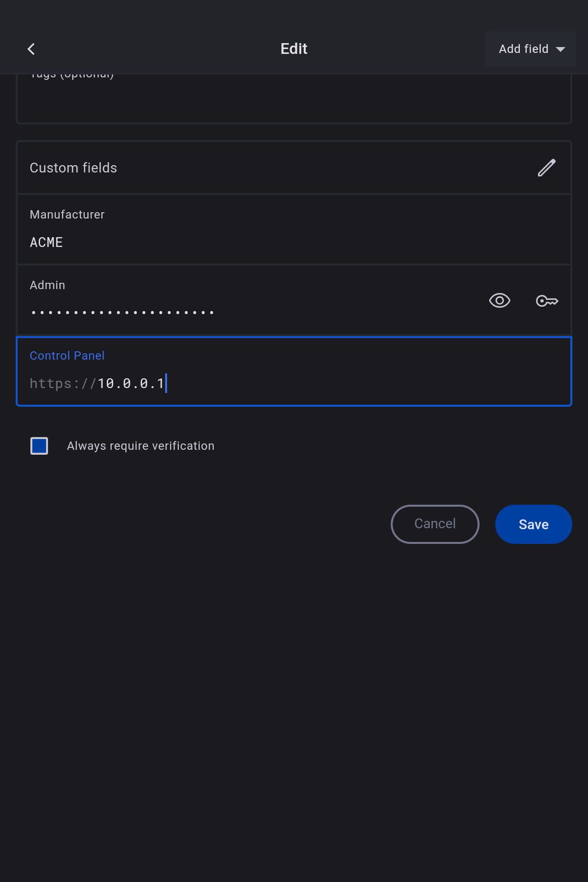The image size is (588, 882).
Task: Click the Manufacturer field label
Action: 67,215
